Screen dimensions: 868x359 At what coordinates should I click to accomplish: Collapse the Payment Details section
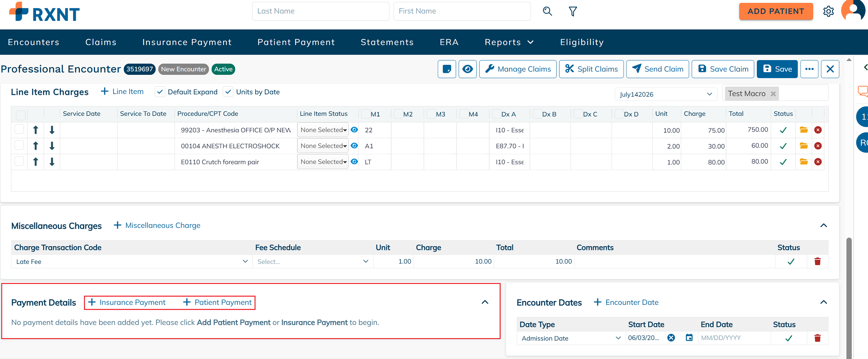coord(485,302)
